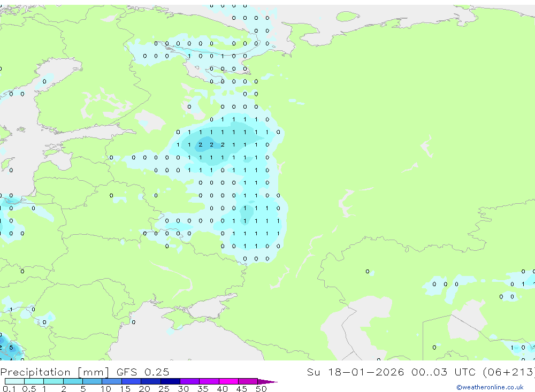Pick the 25–30 mm legend color swatch
Viewport: 535px width, 392px height.
[x=170, y=381]
